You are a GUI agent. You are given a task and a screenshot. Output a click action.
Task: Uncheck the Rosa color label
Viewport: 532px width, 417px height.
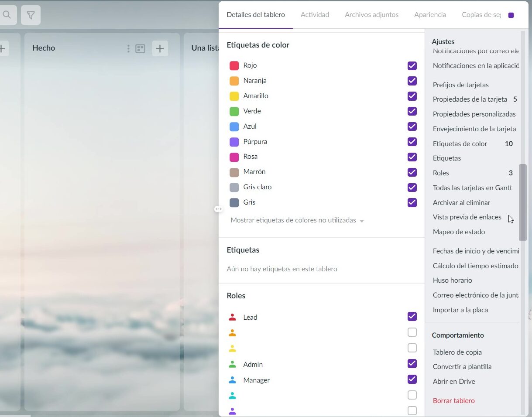click(x=412, y=157)
